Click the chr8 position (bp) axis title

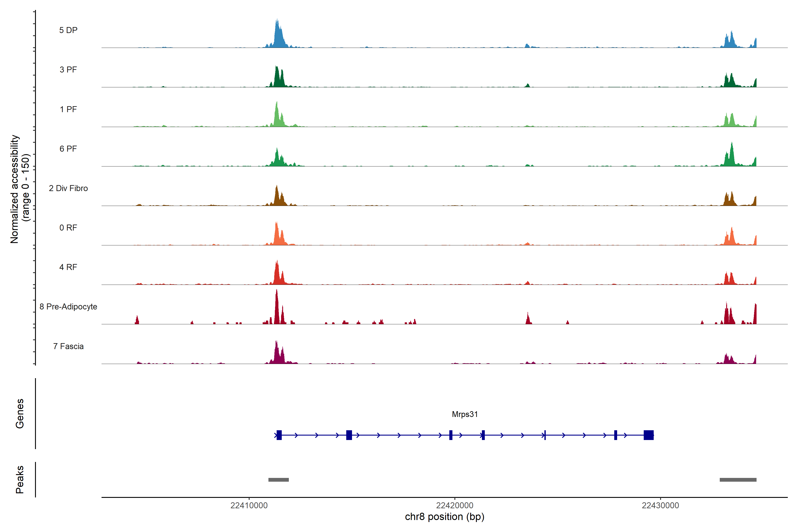444,517
